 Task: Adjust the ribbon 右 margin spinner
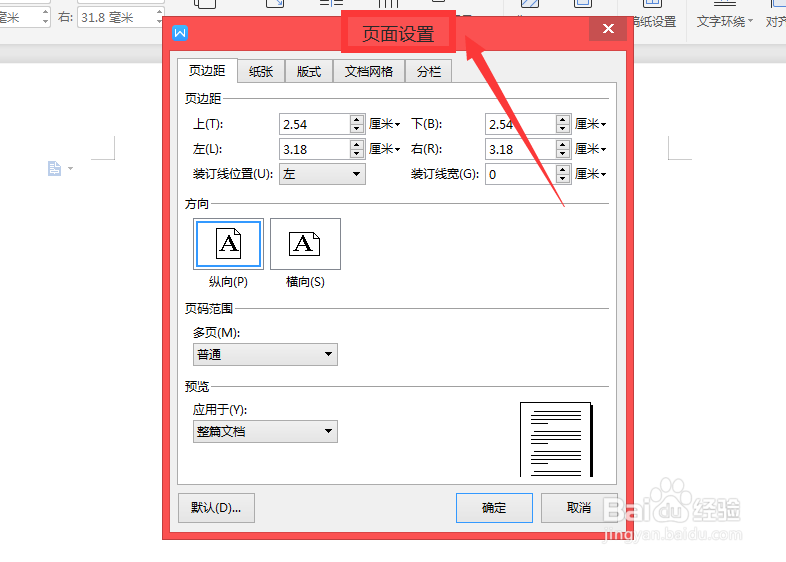[159, 17]
